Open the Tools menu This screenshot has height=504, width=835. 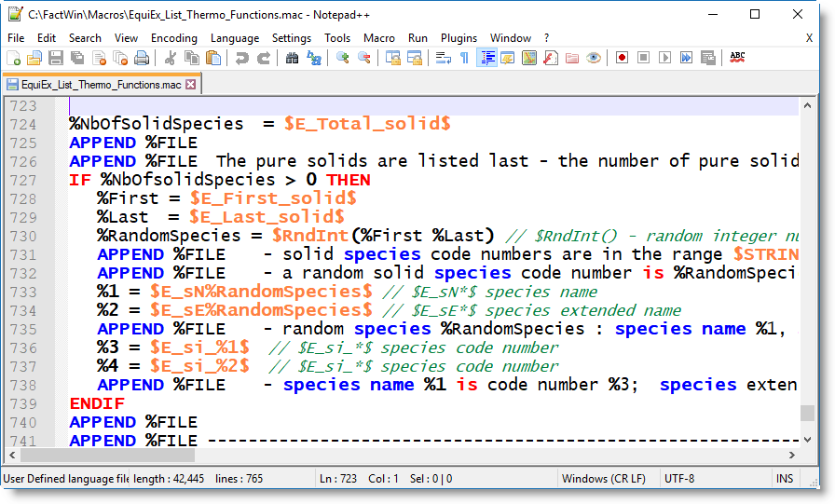337,38
